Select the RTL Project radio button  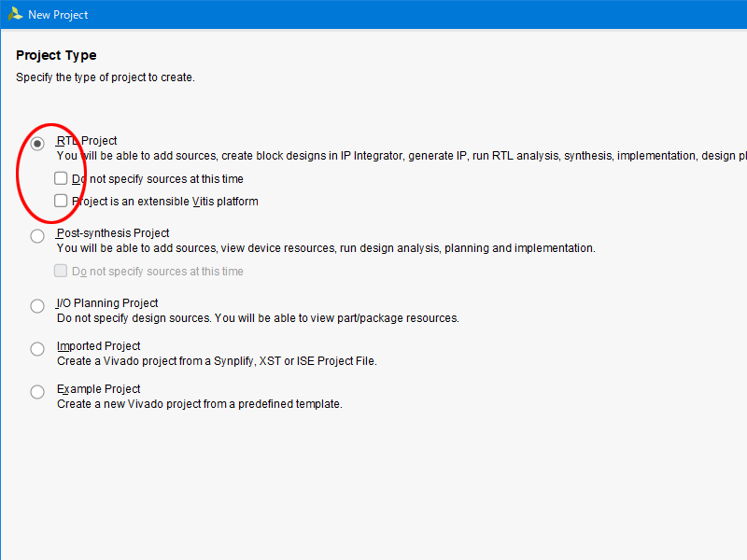pos(37,143)
